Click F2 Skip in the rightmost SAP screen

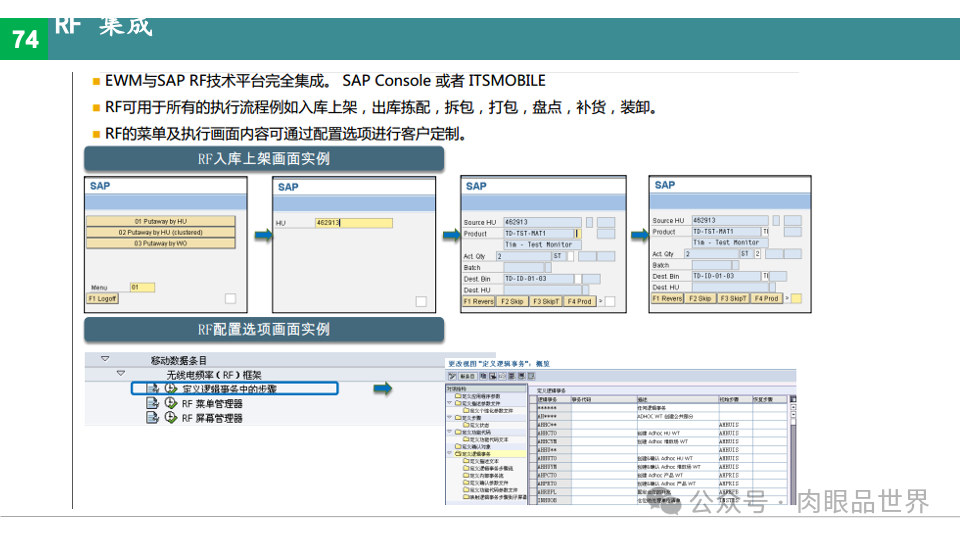700,299
